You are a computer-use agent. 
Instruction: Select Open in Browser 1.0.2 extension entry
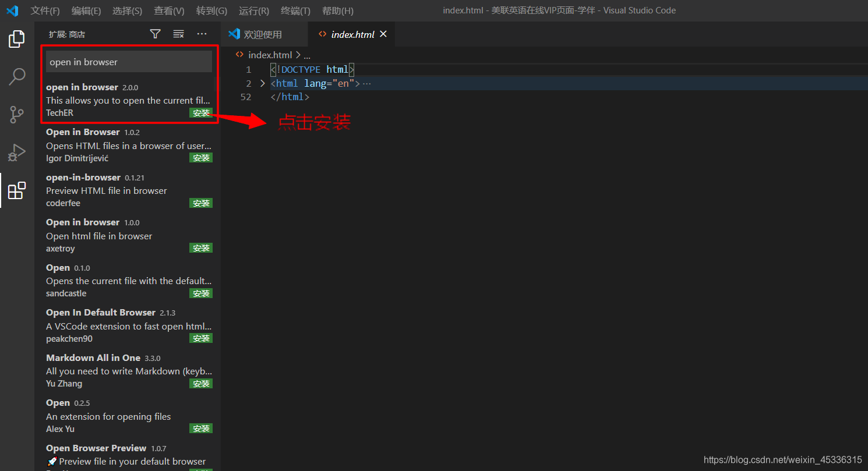tap(129, 145)
